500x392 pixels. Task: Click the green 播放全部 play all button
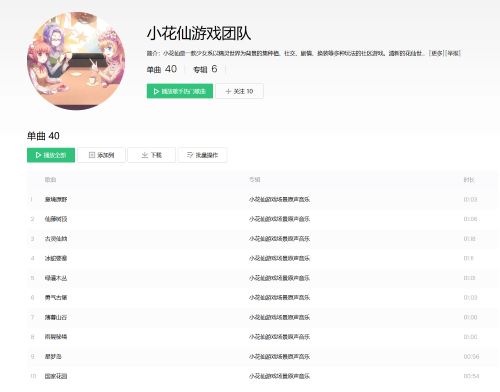pos(51,155)
